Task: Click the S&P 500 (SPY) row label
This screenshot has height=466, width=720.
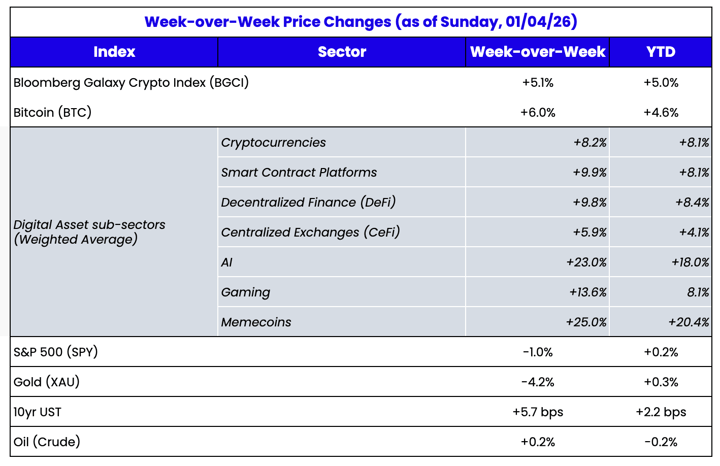Action: [56, 352]
